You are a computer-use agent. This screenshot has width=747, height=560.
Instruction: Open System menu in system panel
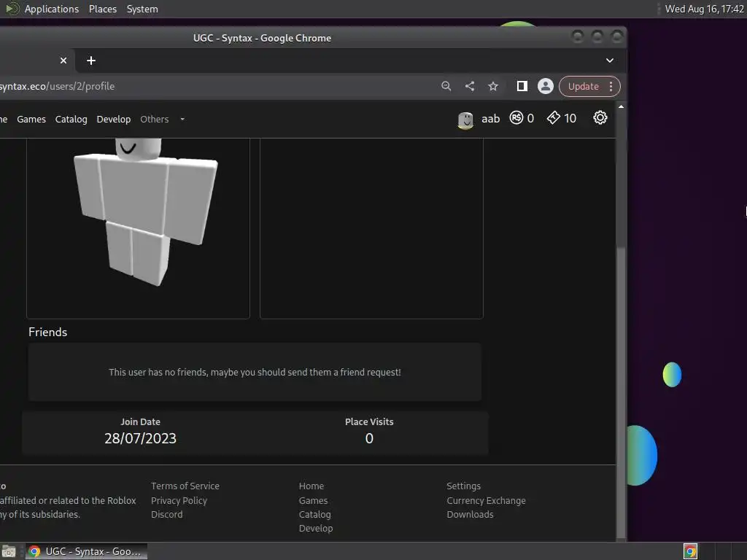[x=142, y=9]
